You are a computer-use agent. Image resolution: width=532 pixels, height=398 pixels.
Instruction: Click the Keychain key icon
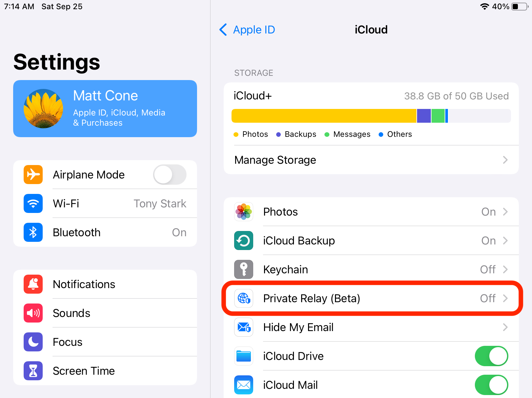[x=243, y=269]
